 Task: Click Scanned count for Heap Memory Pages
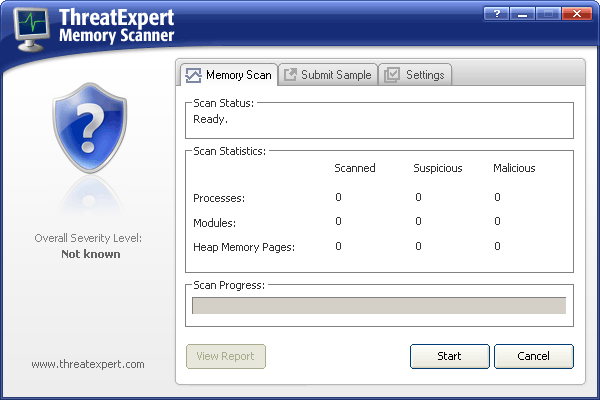pos(338,246)
